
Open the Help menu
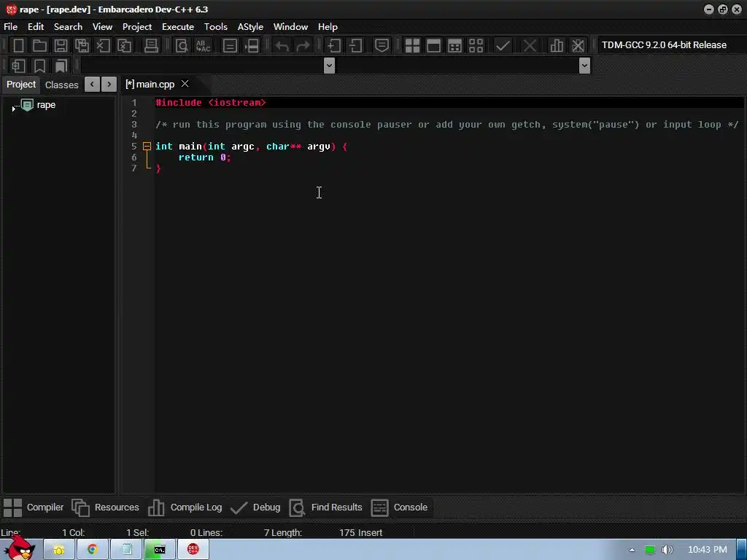pos(328,27)
